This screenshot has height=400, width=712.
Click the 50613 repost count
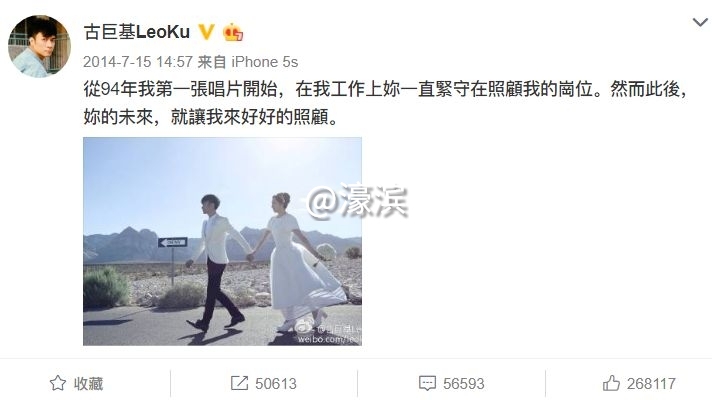click(x=276, y=384)
